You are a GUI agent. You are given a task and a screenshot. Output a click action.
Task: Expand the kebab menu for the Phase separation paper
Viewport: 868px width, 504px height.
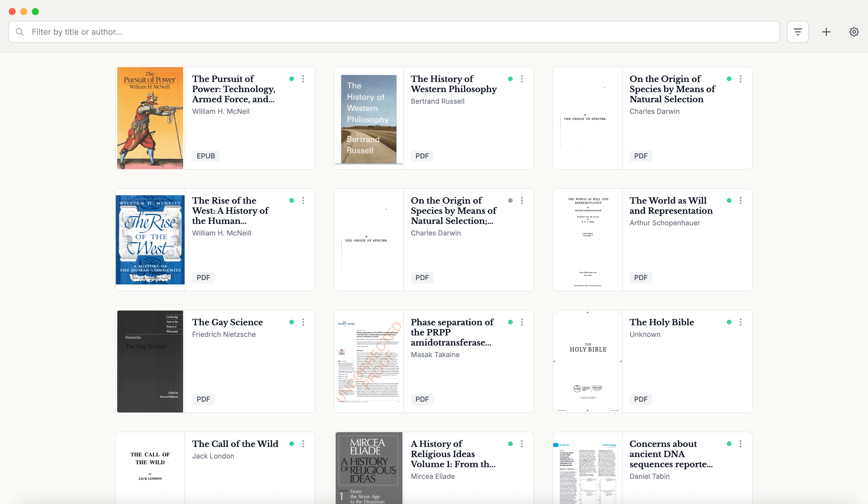click(x=522, y=322)
